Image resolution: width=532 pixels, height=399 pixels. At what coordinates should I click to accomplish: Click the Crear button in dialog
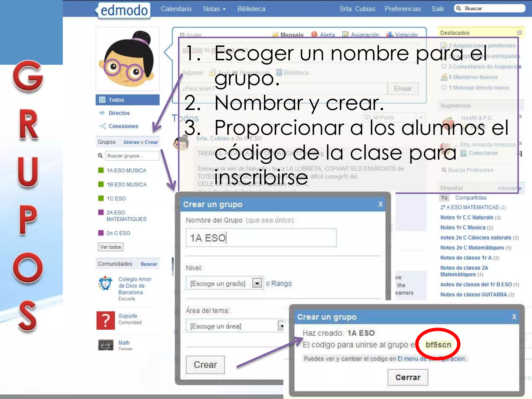(205, 365)
